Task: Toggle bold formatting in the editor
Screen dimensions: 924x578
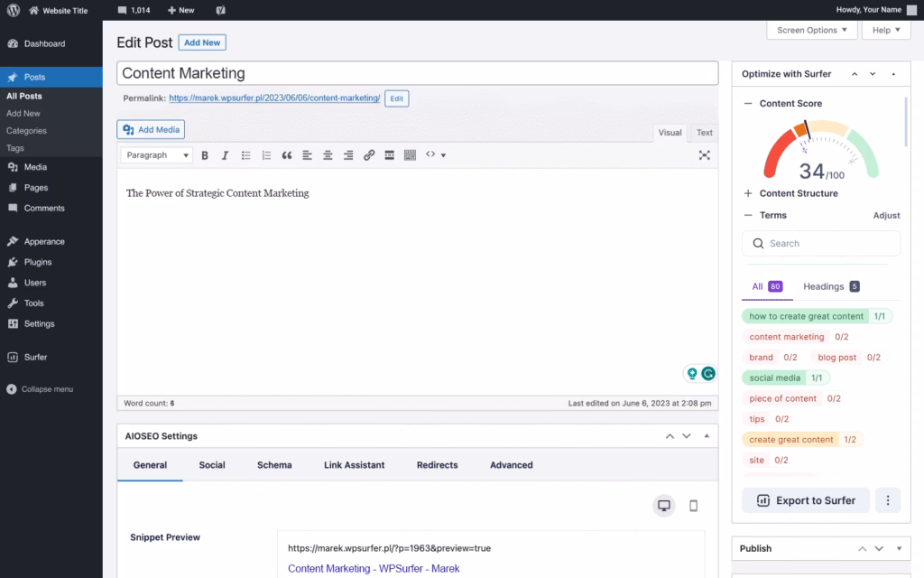Action: click(205, 154)
